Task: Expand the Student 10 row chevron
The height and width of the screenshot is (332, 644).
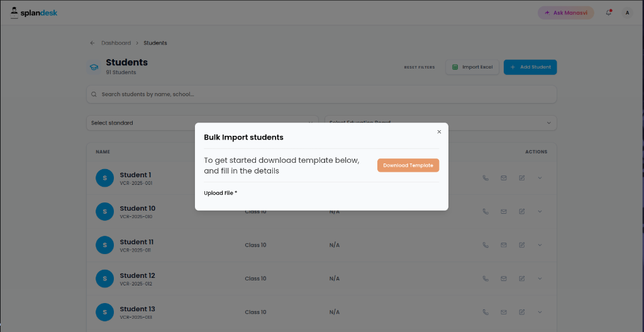Action: tap(540, 211)
